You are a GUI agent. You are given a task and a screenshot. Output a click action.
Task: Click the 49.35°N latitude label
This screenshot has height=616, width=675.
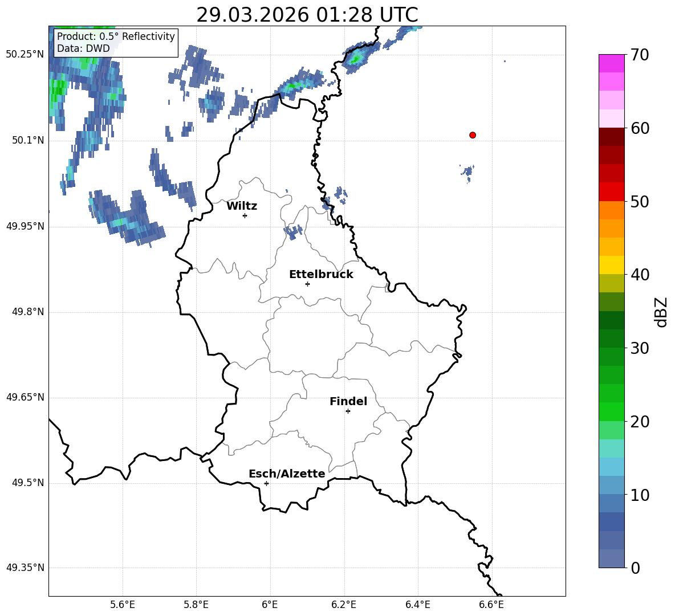[25, 568]
